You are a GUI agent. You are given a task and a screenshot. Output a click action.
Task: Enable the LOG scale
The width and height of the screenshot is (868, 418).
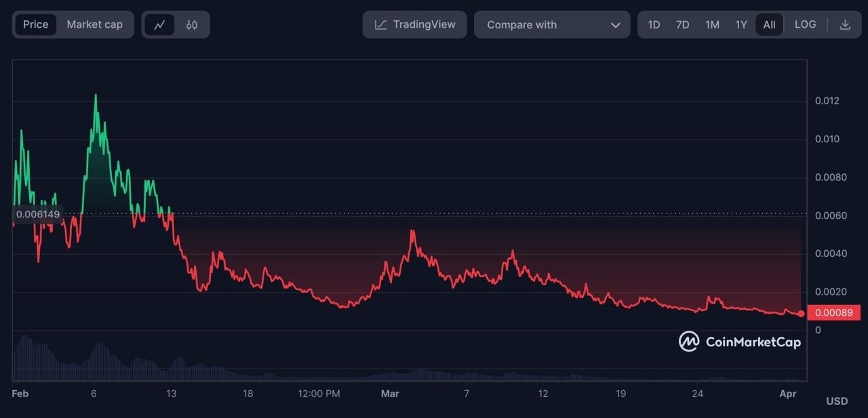click(805, 24)
